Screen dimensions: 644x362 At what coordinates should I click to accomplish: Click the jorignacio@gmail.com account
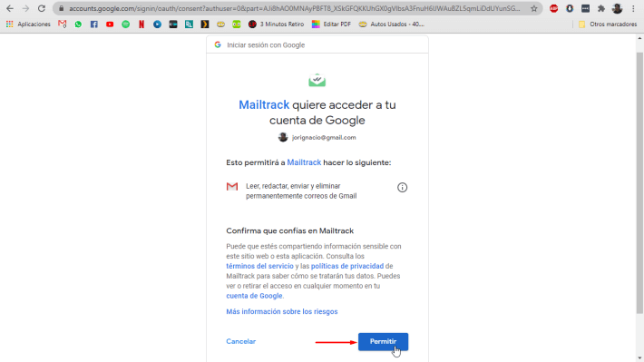coord(317,137)
